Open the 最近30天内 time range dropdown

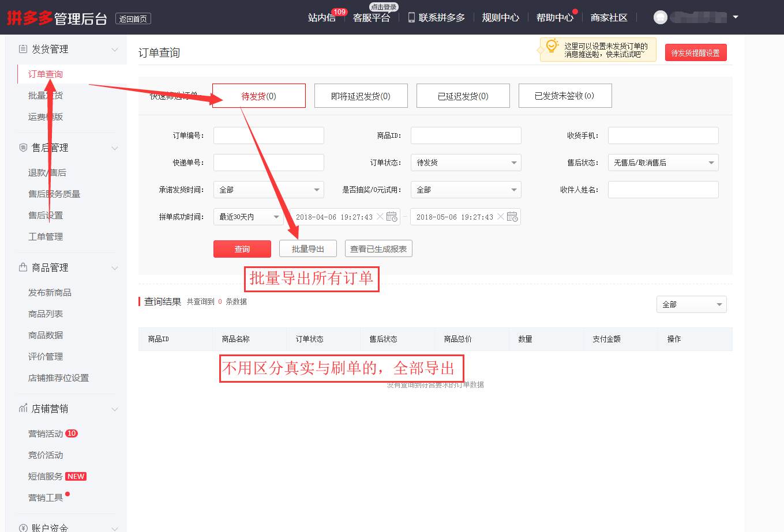click(249, 217)
